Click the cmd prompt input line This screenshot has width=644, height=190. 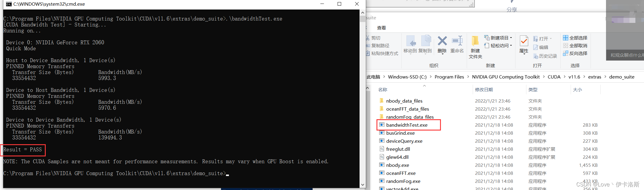116,173
